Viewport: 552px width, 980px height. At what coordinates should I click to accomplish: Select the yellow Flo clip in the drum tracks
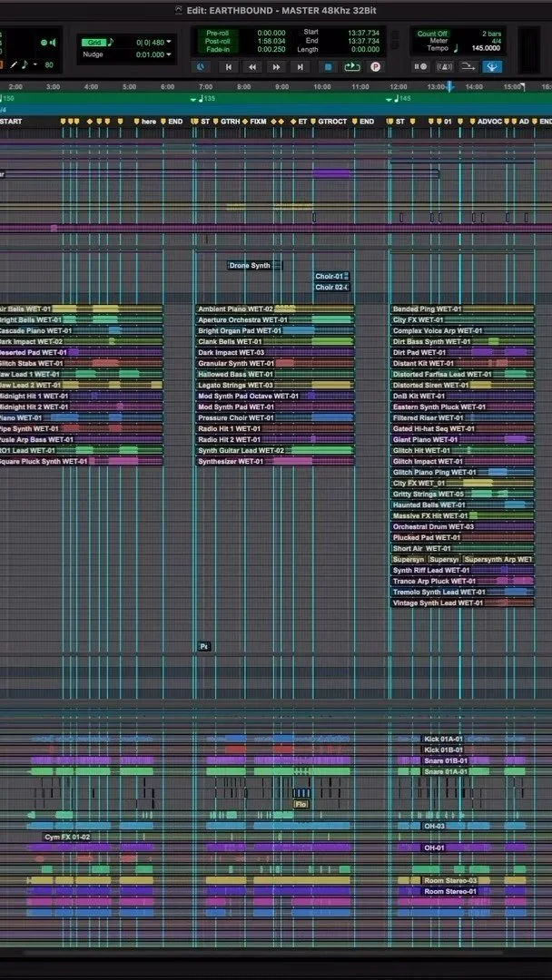(301, 804)
